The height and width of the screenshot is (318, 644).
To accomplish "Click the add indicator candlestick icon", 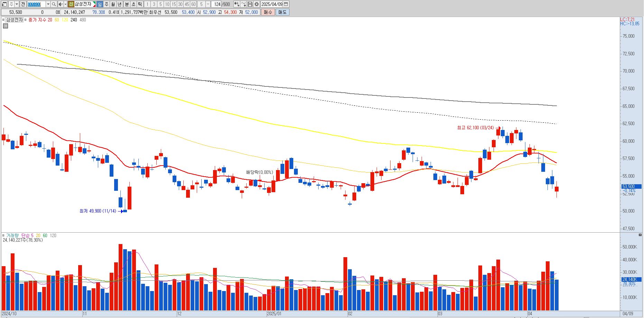I will pyautogui.click(x=237, y=4).
